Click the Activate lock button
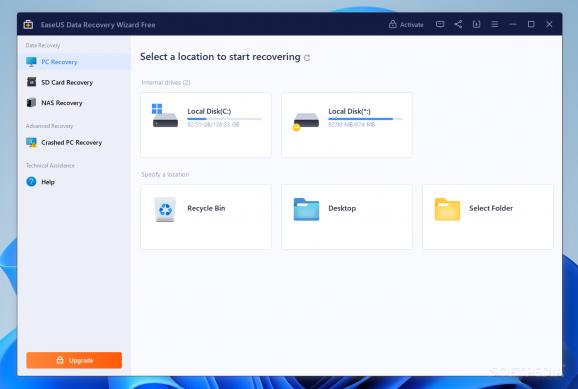Viewport: 578px width, 389px height. click(x=406, y=25)
